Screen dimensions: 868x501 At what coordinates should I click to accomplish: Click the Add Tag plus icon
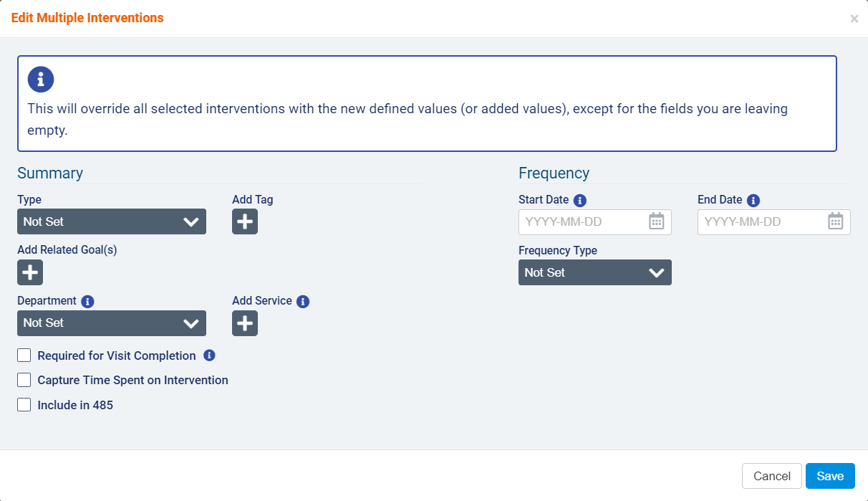point(245,221)
